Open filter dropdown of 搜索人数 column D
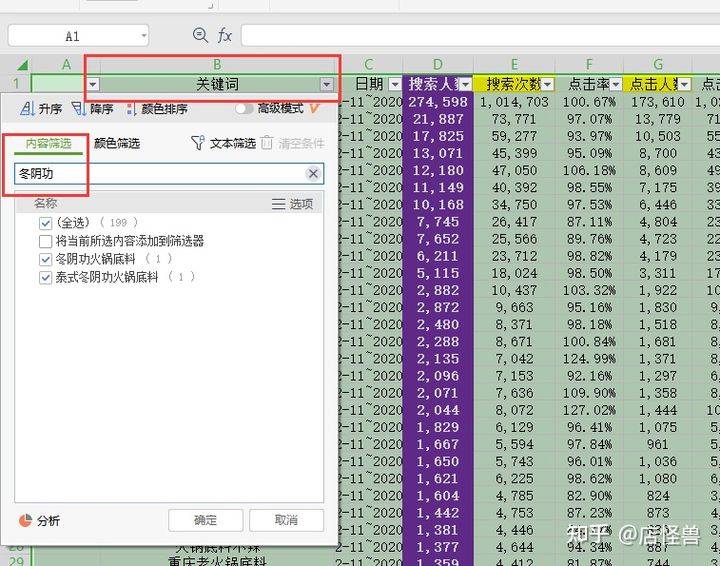The height and width of the screenshot is (566, 720). pyautogui.click(x=466, y=84)
